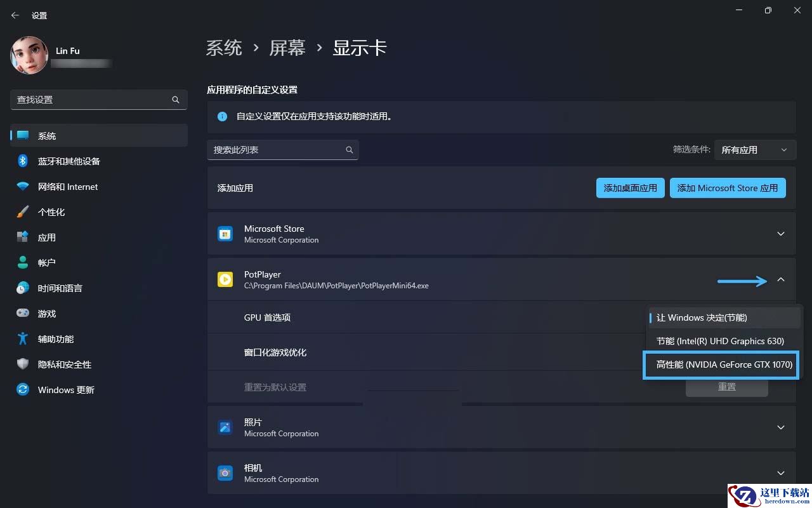
Task: Click the 游戏 controller icon
Action: tap(23, 314)
